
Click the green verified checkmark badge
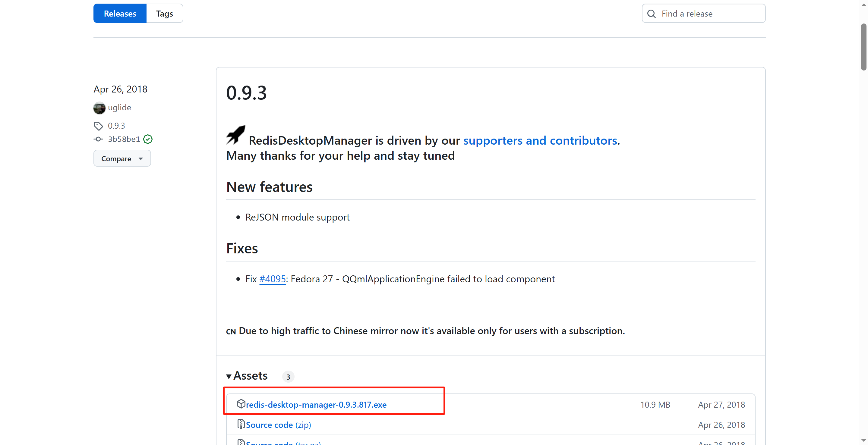point(148,139)
